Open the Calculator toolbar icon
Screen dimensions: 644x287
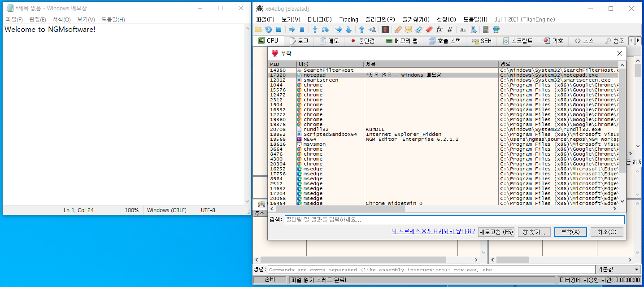(x=486, y=30)
